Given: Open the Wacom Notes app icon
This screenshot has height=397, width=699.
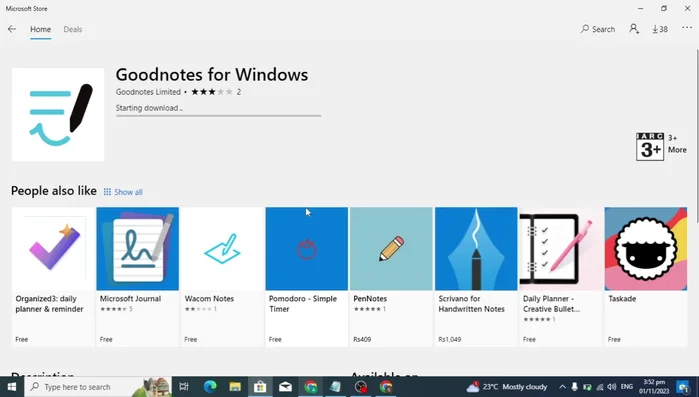Looking at the screenshot, I should coord(222,249).
